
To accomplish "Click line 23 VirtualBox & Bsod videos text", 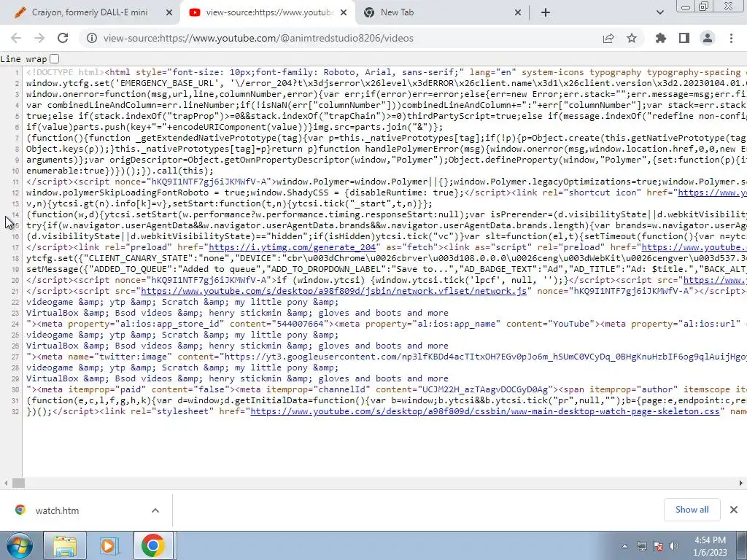I will point(237,313).
